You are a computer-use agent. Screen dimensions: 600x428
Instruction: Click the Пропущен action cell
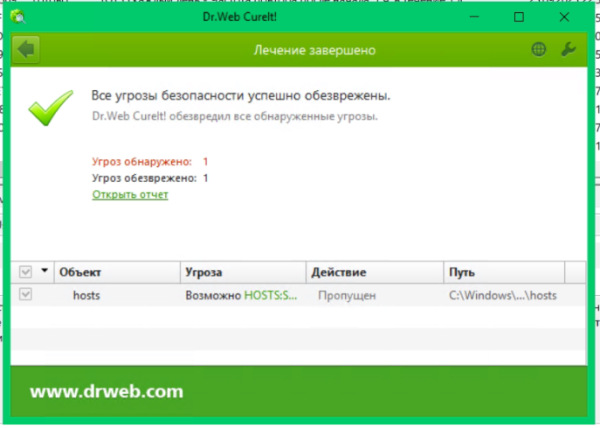[347, 295]
